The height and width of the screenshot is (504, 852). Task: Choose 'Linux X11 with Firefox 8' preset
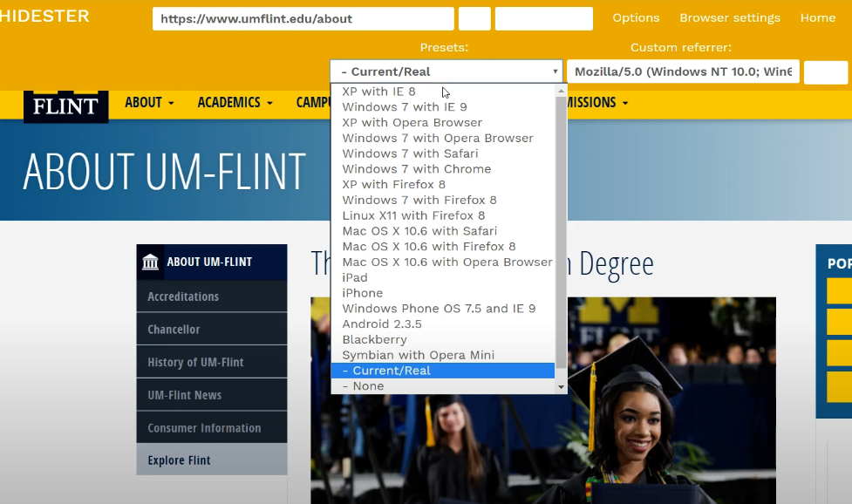tap(443, 215)
